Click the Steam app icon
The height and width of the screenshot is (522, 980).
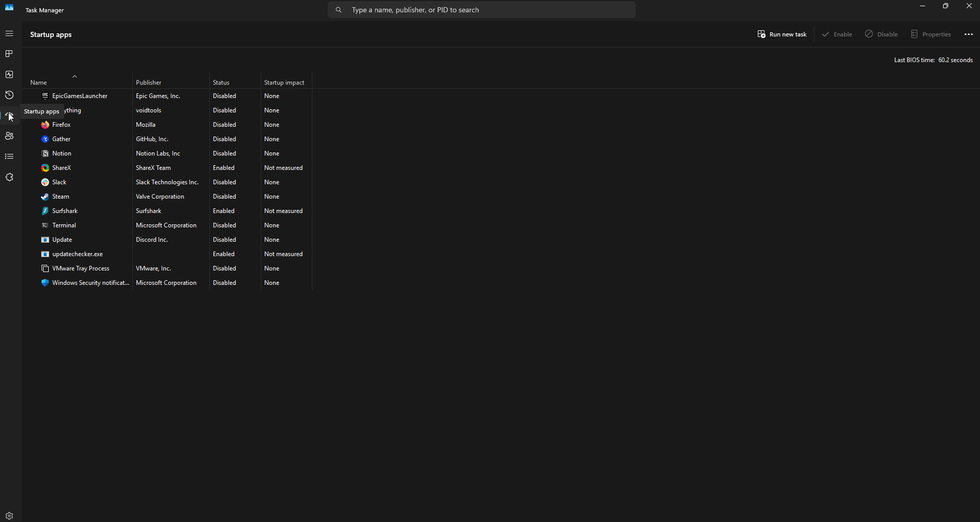click(x=45, y=197)
